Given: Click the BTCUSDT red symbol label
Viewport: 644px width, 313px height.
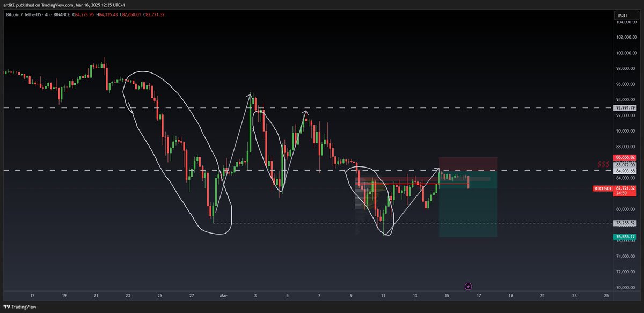Looking at the screenshot, I should [x=603, y=188].
